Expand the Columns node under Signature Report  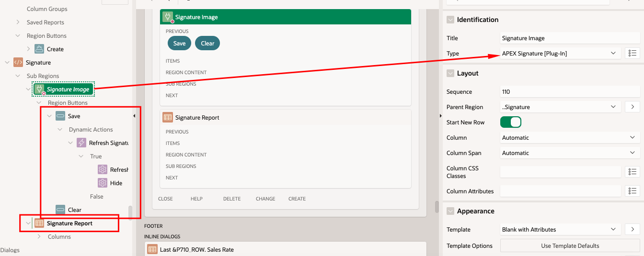[39, 236]
